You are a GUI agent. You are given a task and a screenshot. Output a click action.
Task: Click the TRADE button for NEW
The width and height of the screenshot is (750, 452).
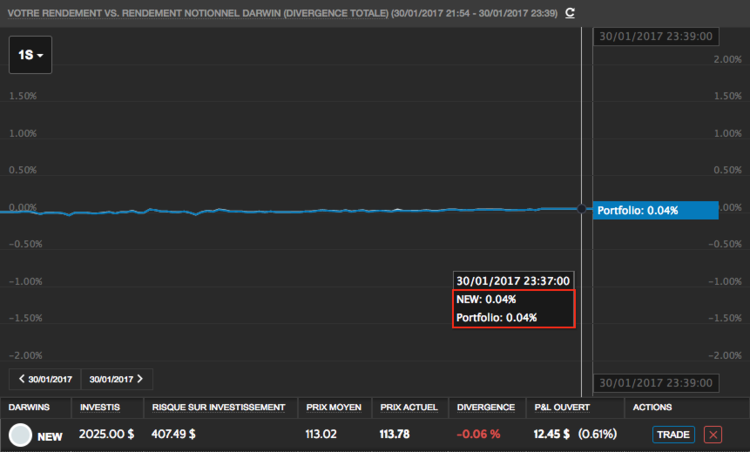(x=673, y=434)
